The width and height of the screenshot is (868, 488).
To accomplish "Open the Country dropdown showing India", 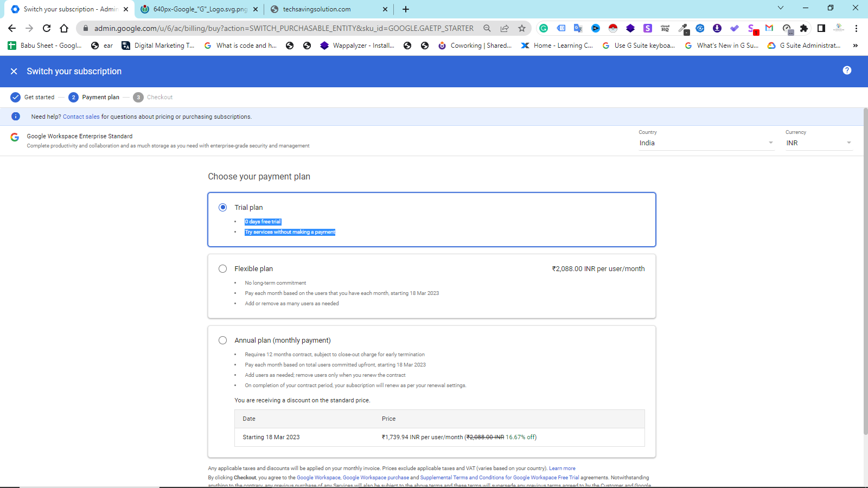I will (x=706, y=143).
